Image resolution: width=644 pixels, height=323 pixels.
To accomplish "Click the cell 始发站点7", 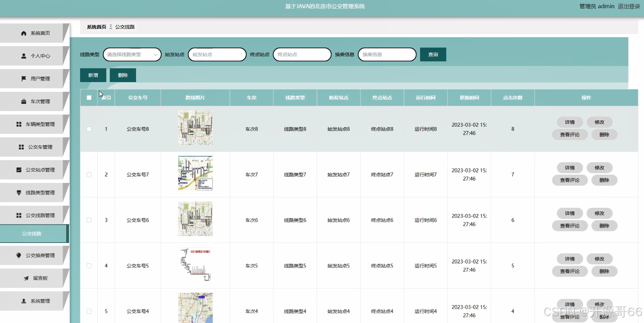I will click(339, 175).
